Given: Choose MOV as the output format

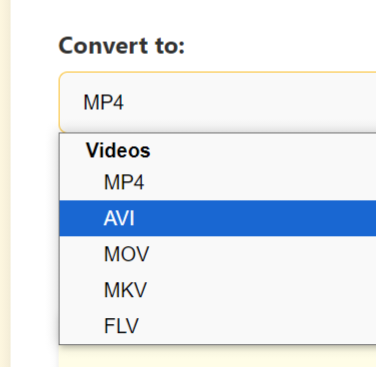Looking at the screenshot, I should [218, 254].
